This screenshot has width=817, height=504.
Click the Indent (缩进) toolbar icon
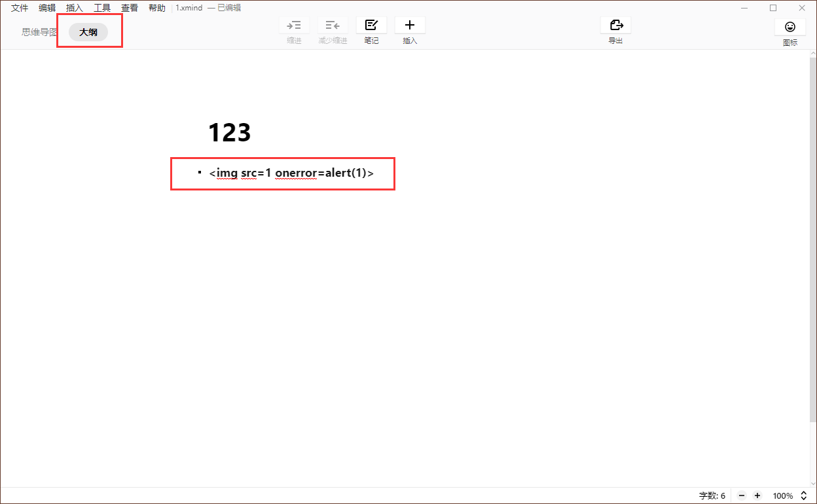294,26
